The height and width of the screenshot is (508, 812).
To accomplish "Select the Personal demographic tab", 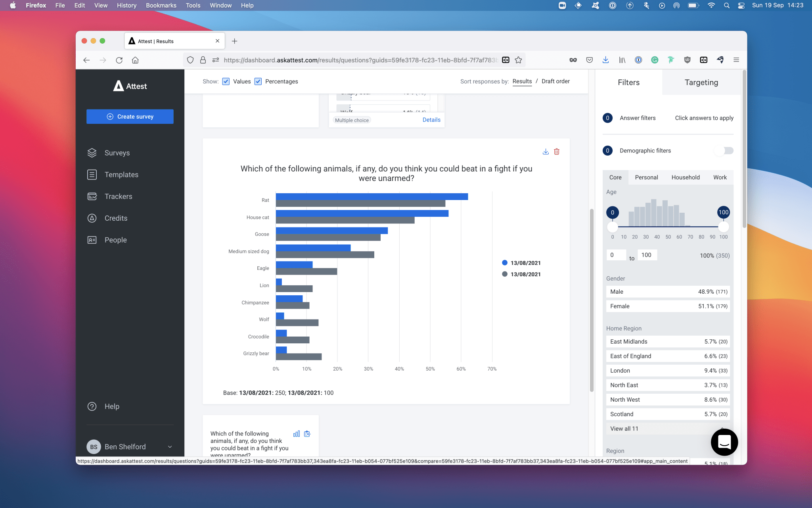I will click(x=646, y=177).
